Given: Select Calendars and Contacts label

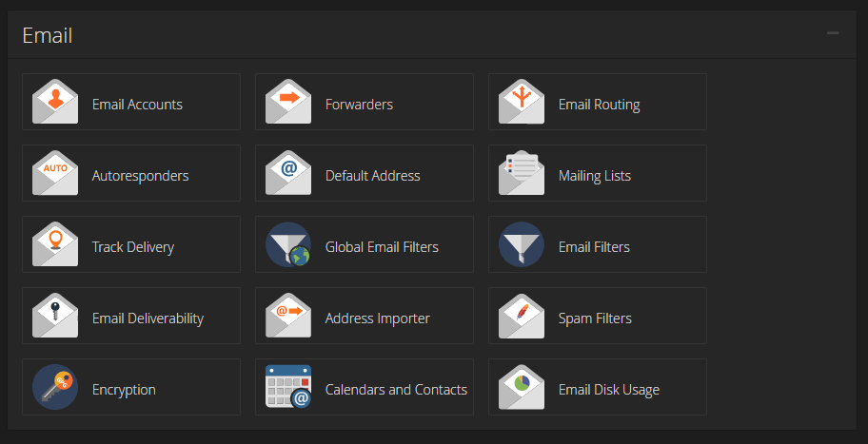Looking at the screenshot, I should coord(396,390).
